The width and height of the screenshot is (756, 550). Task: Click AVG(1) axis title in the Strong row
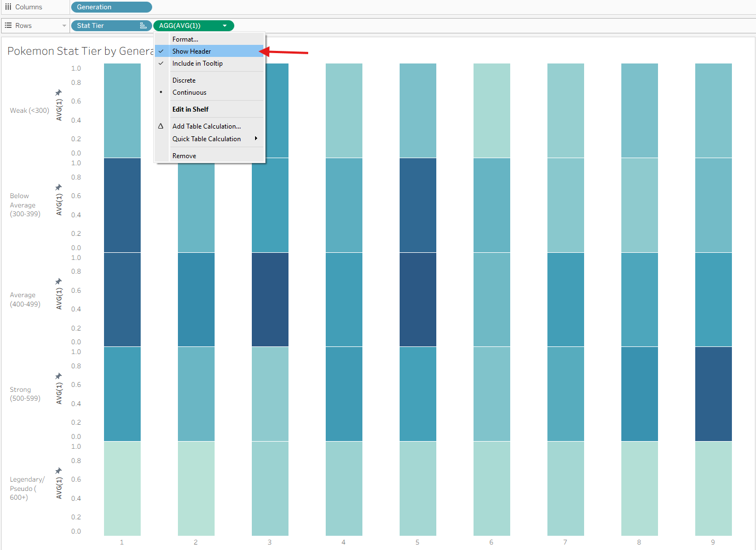pos(59,393)
